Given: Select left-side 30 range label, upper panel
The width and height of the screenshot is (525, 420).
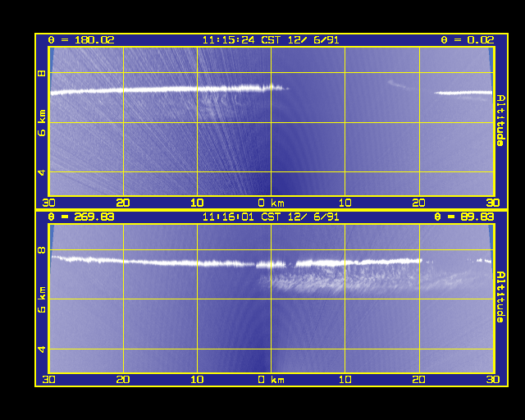Looking at the screenshot, I should (x=49, y=203).
